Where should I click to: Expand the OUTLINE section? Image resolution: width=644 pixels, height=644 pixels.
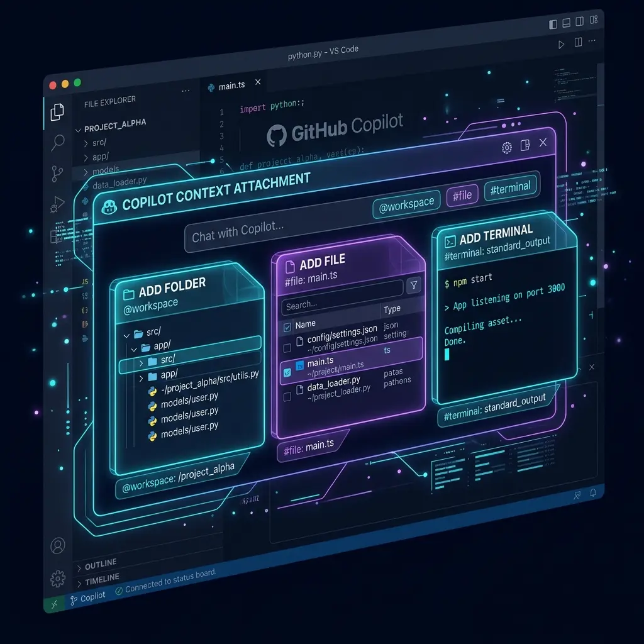(x=79, y=568)
